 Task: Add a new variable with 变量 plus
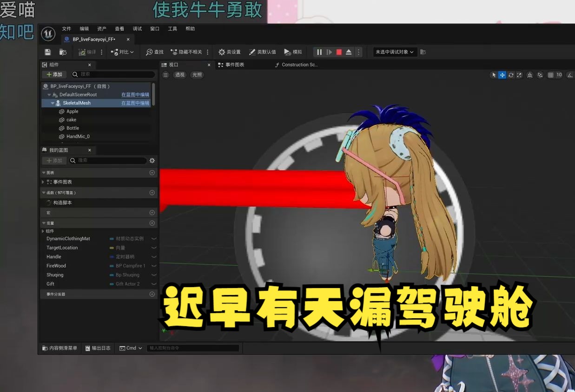click(x=152, y=223)
